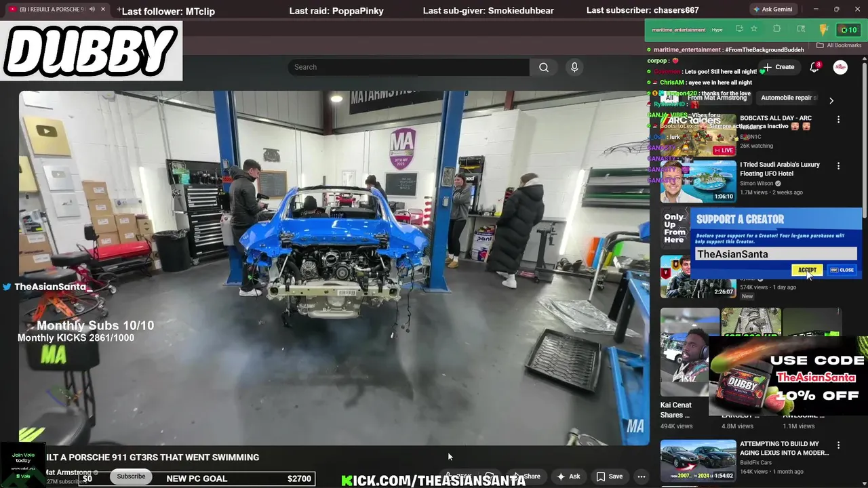Click ATTEMPTING TO BUILD MY AGING LEXUS title
The image size is (868, 488).
[x=784, y=449]
